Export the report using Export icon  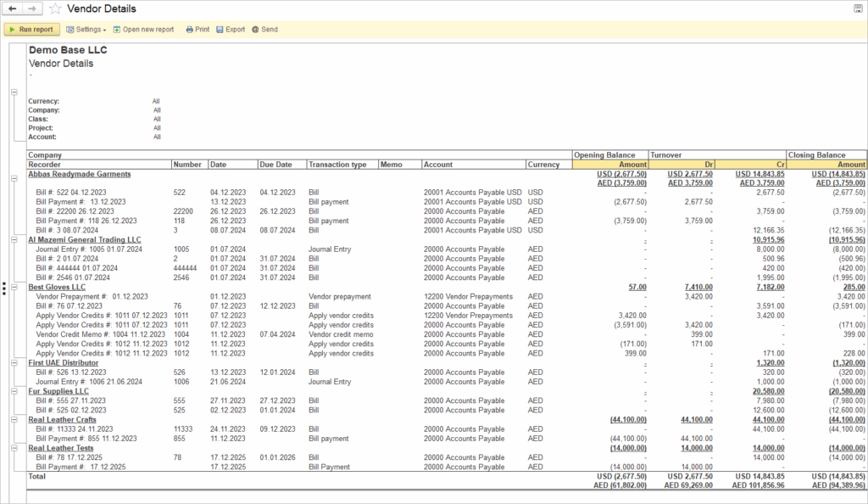click(x=230, y=30)
